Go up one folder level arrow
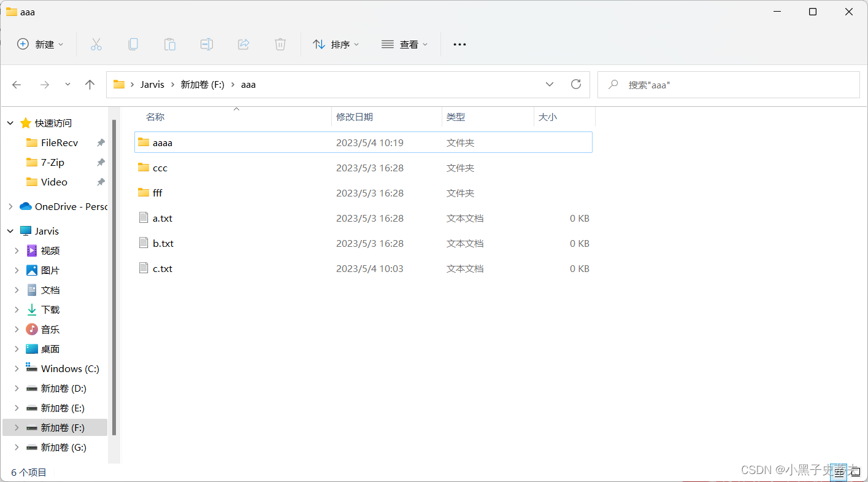 tap(90, 85)
